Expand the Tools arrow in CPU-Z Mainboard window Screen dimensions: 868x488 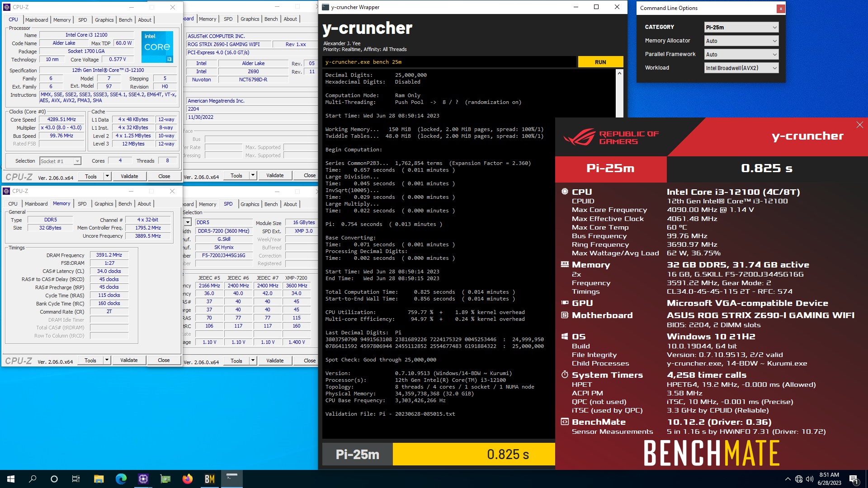pyautogui.click(x=253, y=175)
